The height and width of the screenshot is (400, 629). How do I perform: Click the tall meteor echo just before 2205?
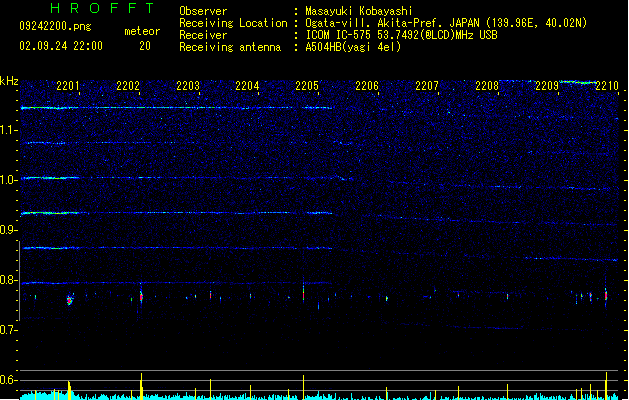click(x=303, y=292)
